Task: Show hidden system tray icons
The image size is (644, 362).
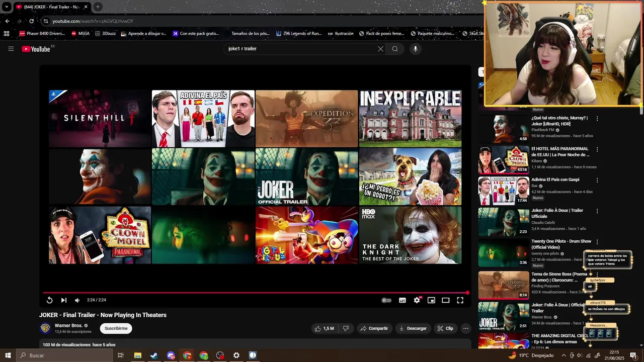Action: tap(563, 355)
